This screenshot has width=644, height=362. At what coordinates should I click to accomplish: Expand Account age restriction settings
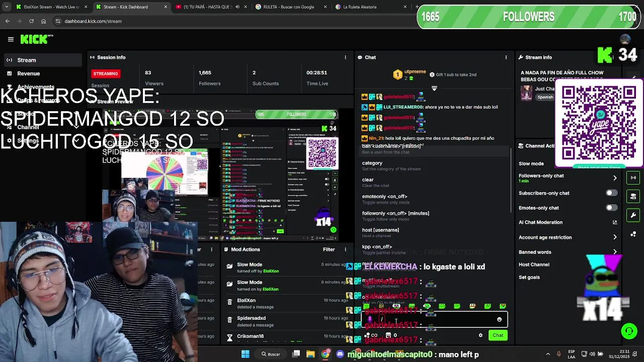coord(615,237)
